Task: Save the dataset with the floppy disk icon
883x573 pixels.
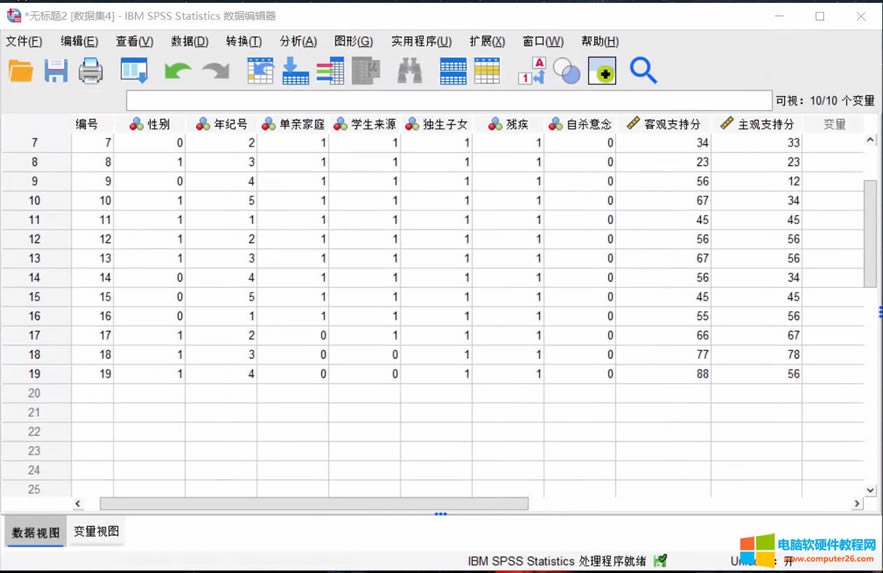Action: 56,71
